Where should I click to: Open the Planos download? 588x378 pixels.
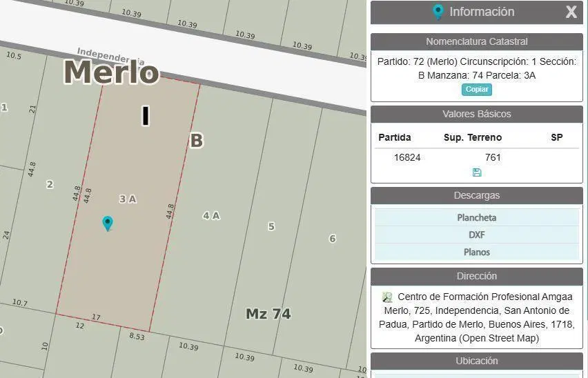(477, 252)
